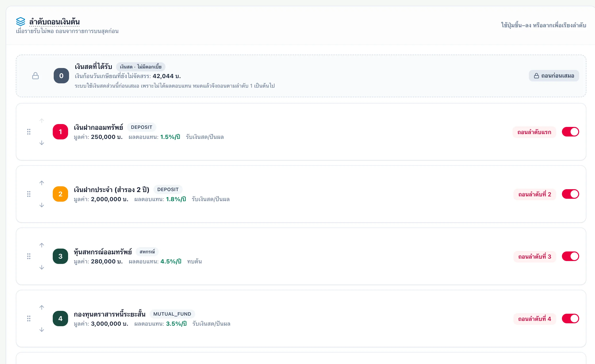Click the MUTUAL_FUND tag
This screenshot has height=364, width=595.
(172, 314)
